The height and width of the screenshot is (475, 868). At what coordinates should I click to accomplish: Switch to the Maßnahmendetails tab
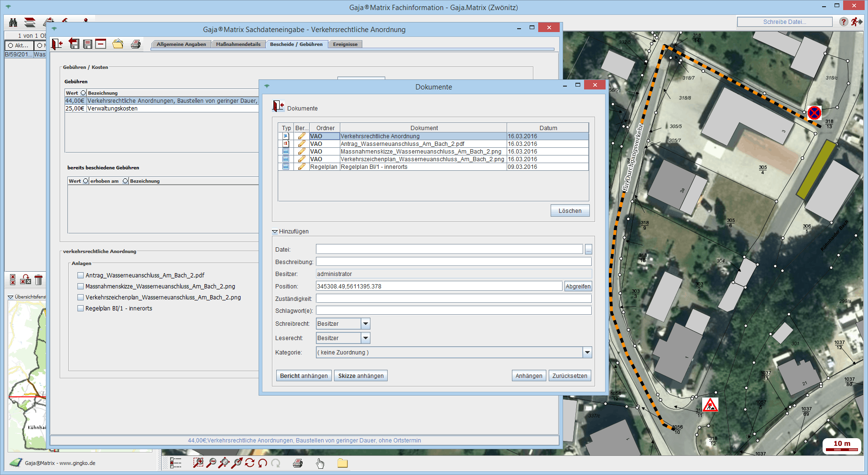point(238,44)
